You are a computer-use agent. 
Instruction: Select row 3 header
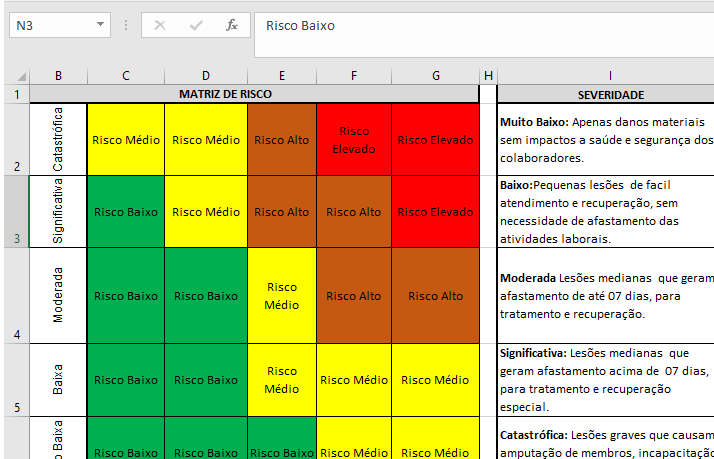click(x=16, y=211)
